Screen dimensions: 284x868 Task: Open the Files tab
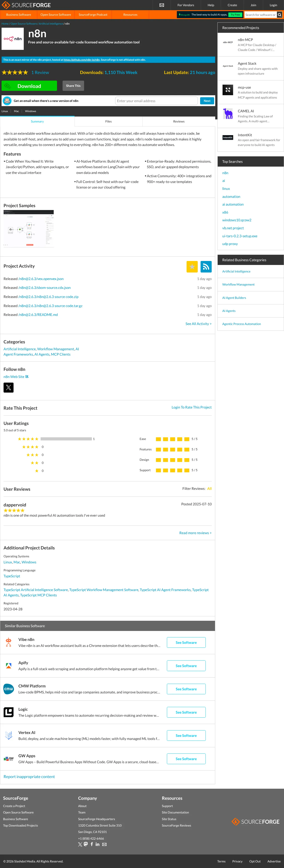coord(108,121)
